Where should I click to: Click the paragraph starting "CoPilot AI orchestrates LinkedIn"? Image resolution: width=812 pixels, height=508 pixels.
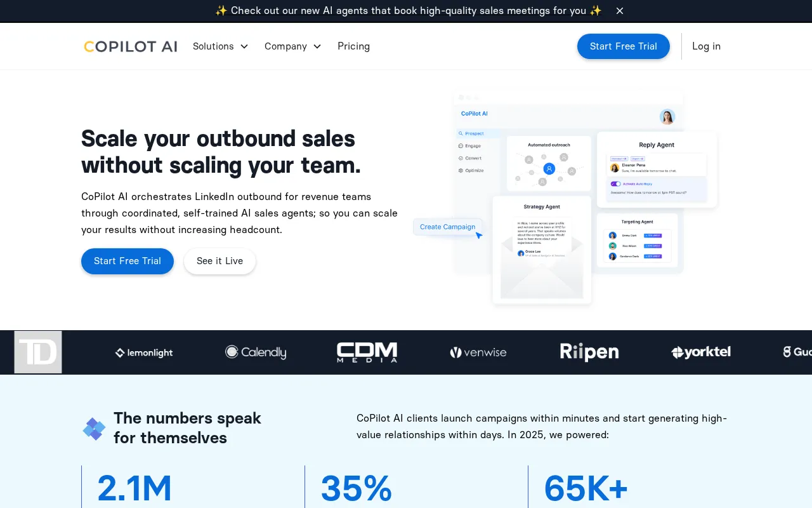click(x=240, y=213)
